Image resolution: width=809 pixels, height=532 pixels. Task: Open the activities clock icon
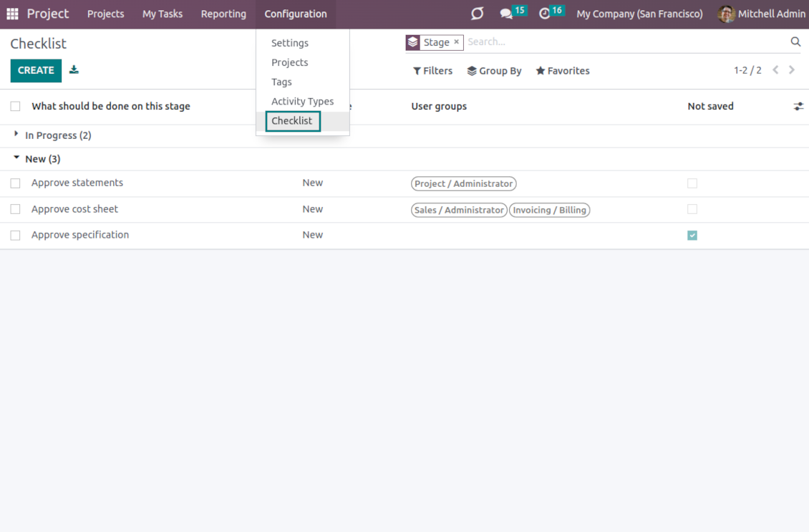click(544, 14)
